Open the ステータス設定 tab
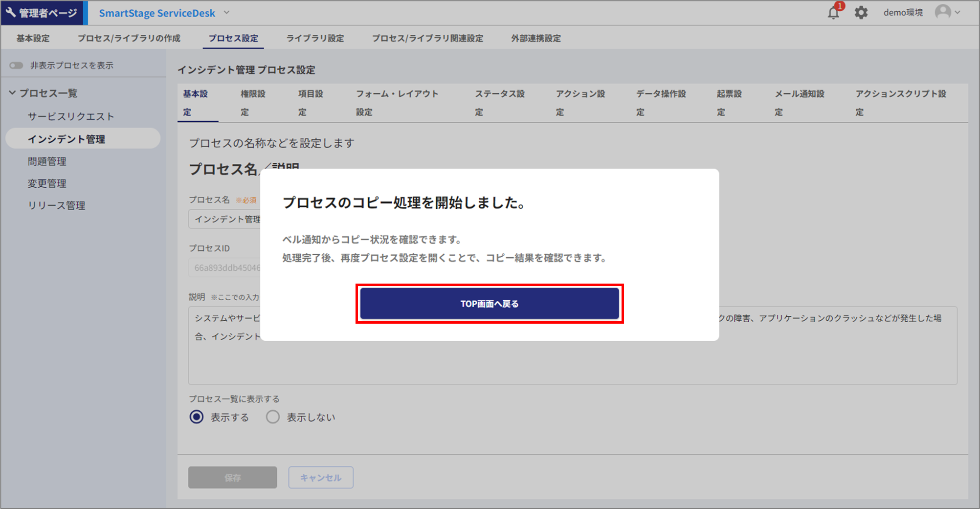This screenshot has height=509, width=980. pyautogui.click(x=499, y=103)
